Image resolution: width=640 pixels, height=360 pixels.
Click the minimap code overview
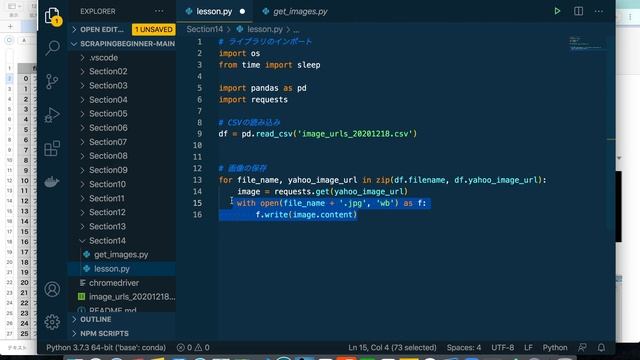pos(587,43)
